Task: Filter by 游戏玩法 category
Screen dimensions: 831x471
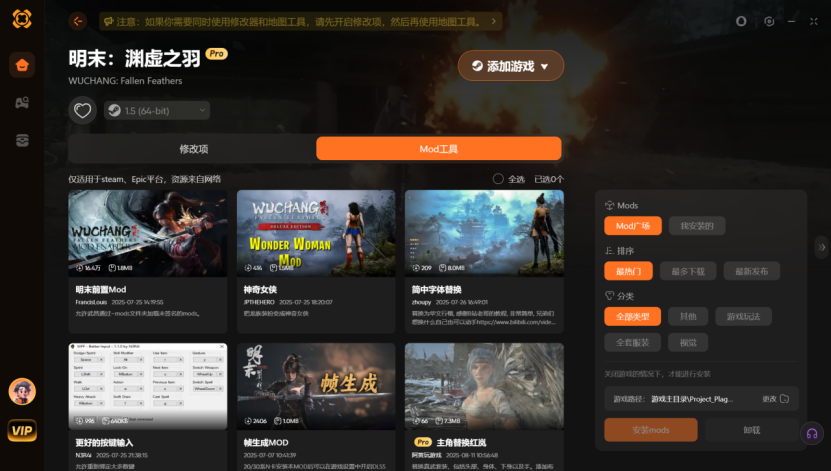Action: point(743,316)
